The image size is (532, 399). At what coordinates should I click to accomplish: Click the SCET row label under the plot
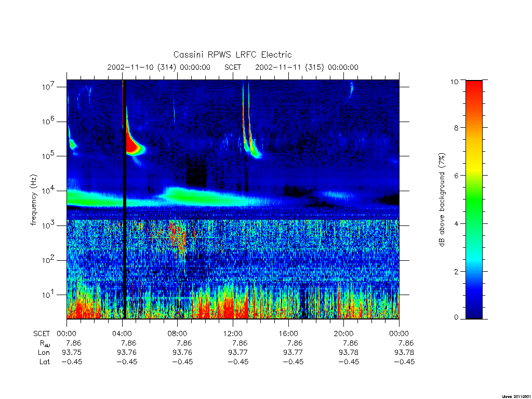(42, 334)
